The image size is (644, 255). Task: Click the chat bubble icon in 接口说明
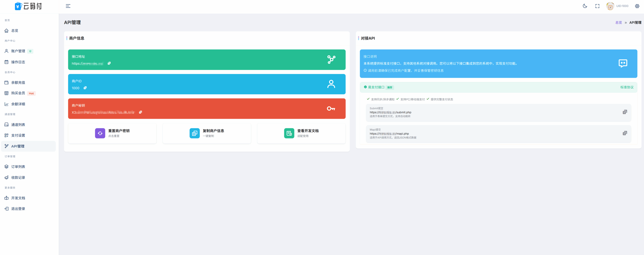tap(623, 63)
